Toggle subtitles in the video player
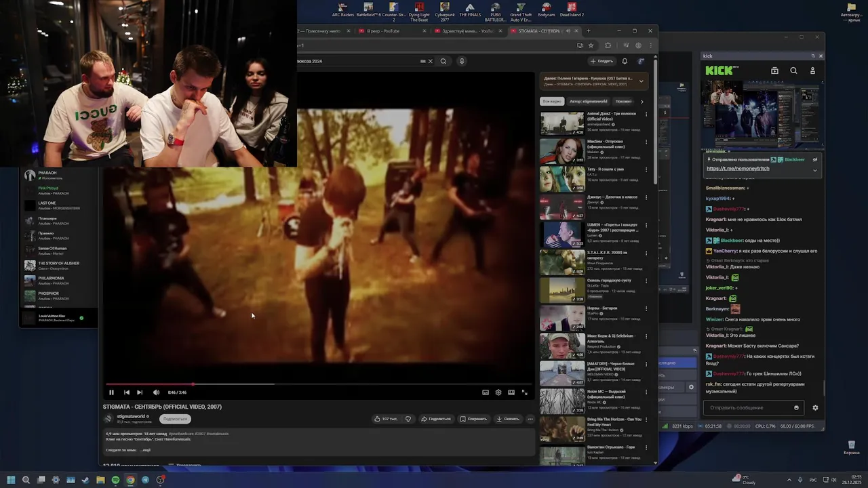 coord(486,392)
